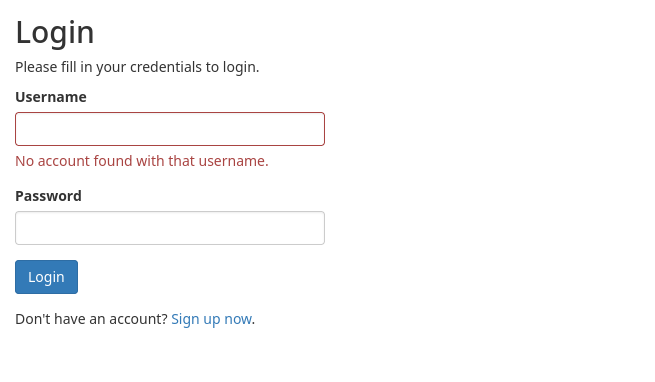Click the bold 'Password' text above the field
The width and height of the screenshot is (655, 382).
48,196
